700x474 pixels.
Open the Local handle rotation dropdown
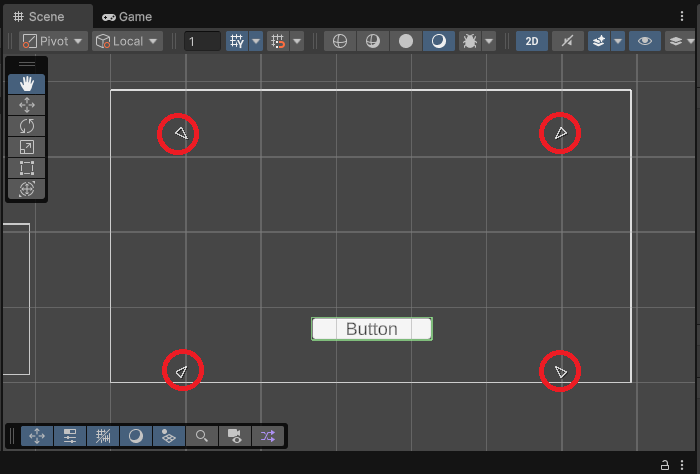coord(127,42)
